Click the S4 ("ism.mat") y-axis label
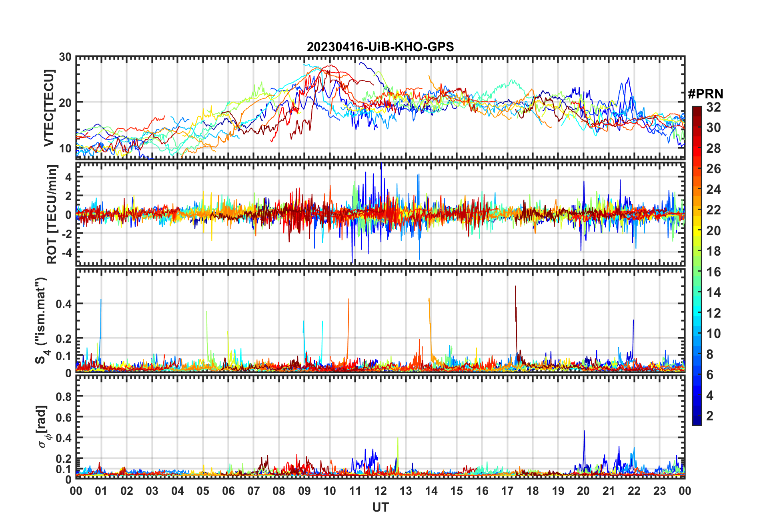This screenshot has width=761, height=532. pos(42,320)
